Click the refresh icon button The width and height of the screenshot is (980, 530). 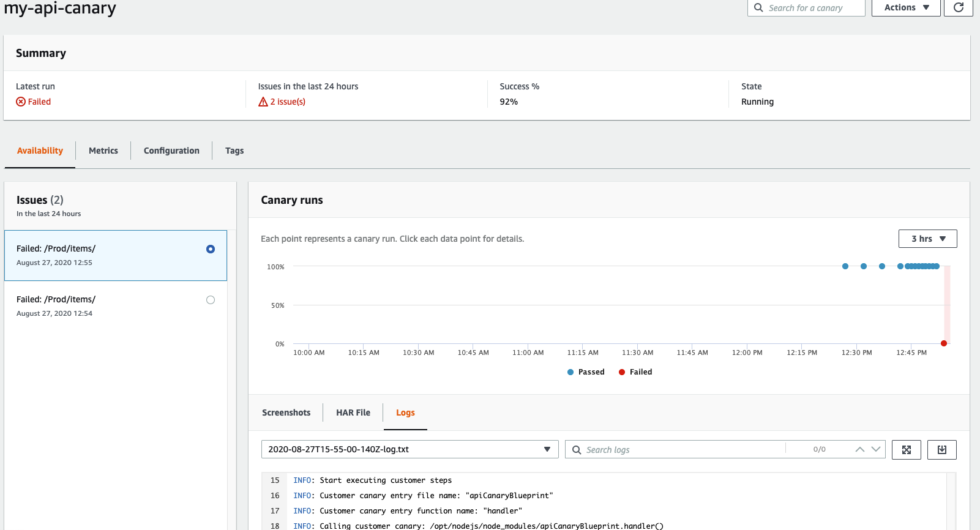point(959,7)
